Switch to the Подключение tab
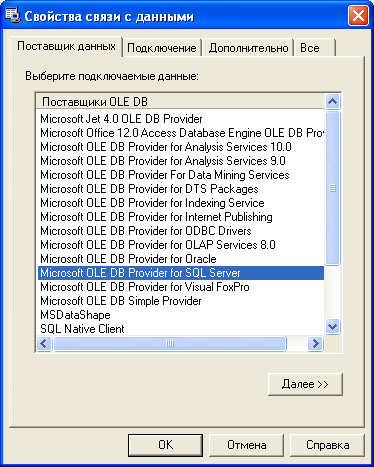This screenshot has height=467, width=374. [162, 48]
